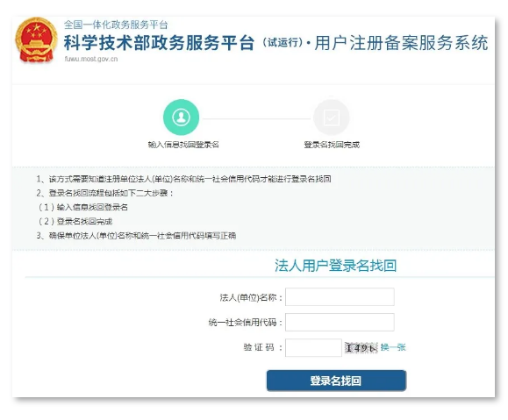
Task: Click the 用户注册备案服务系统 title text
Action: click(401, 43)
